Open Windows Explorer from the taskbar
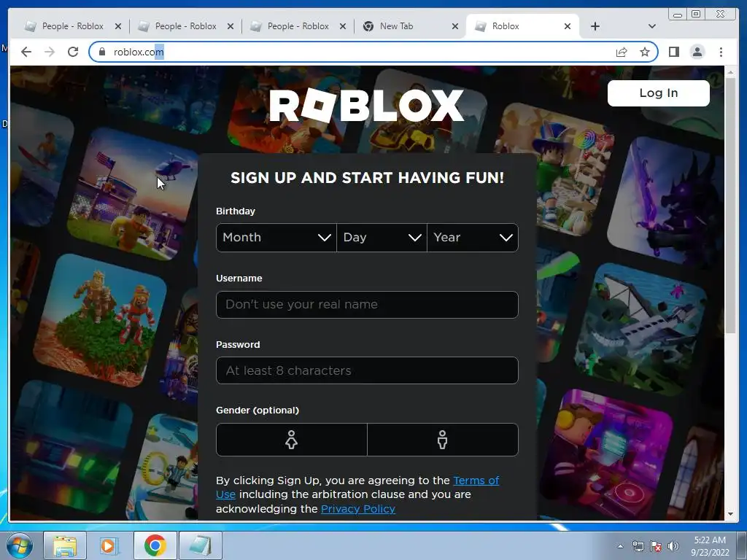 click(65, 545)
